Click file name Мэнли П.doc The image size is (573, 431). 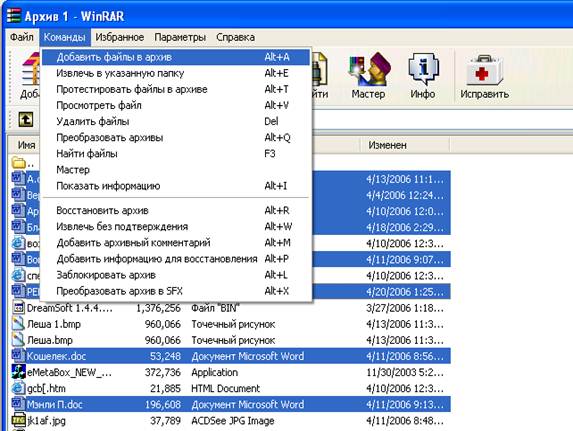click(x=55, y=405)
